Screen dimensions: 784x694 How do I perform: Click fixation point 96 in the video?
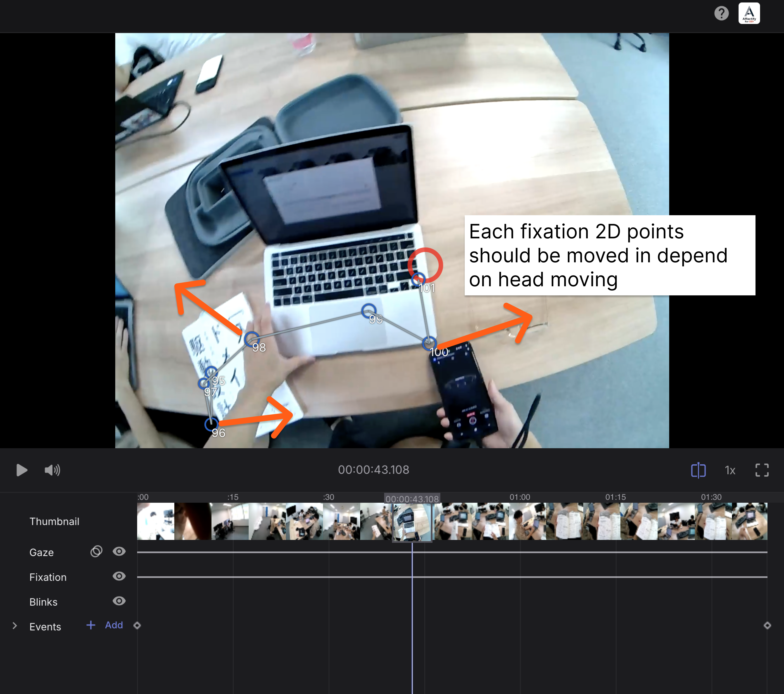[211, 424]
